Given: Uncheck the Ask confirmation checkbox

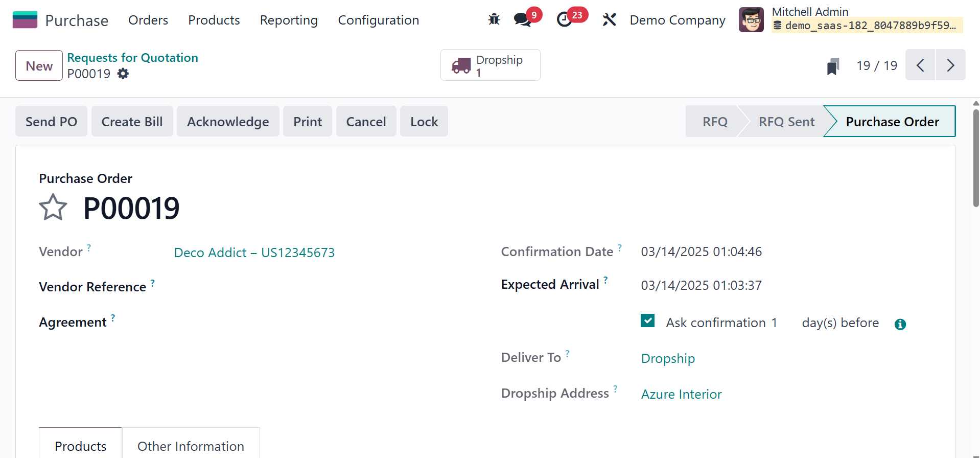Looking at the screenshot, I should click(x=647, y=321).
